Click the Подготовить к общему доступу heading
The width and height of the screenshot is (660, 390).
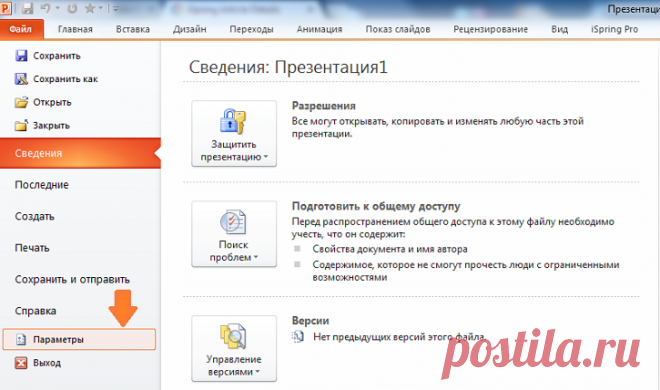376,206
